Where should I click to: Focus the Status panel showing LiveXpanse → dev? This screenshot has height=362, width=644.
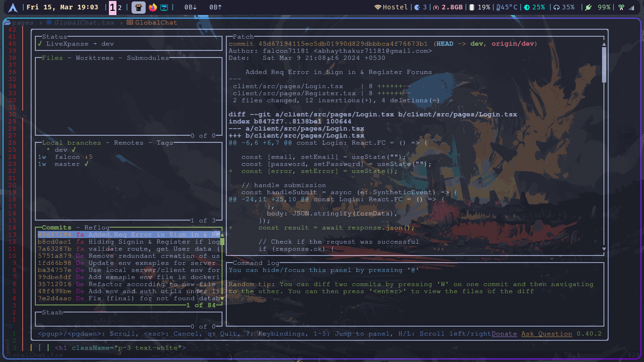pos(129,43)
